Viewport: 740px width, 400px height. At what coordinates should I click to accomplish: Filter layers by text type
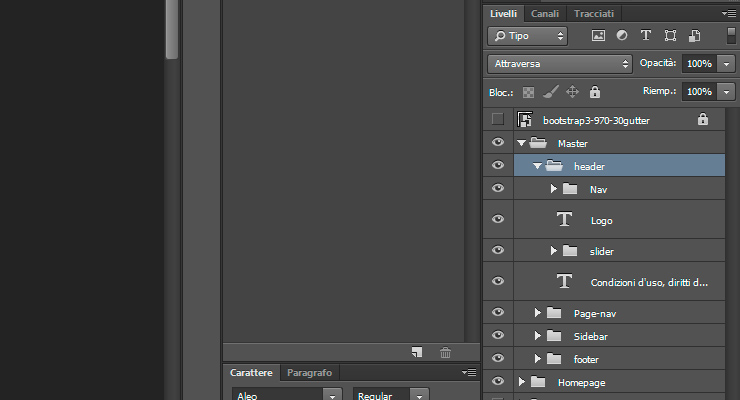coord(646,35)
